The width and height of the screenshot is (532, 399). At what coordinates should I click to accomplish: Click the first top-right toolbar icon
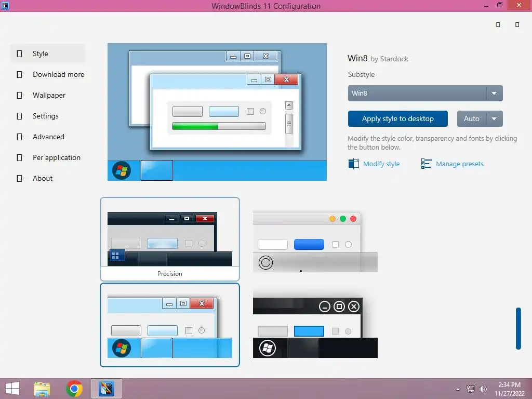(x=498, y=24)
